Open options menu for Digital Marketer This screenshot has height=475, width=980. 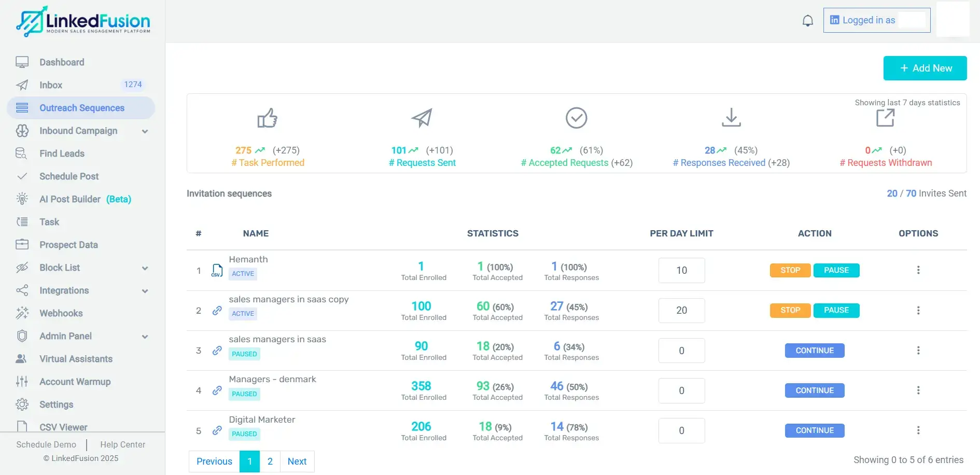pos(918,430)
